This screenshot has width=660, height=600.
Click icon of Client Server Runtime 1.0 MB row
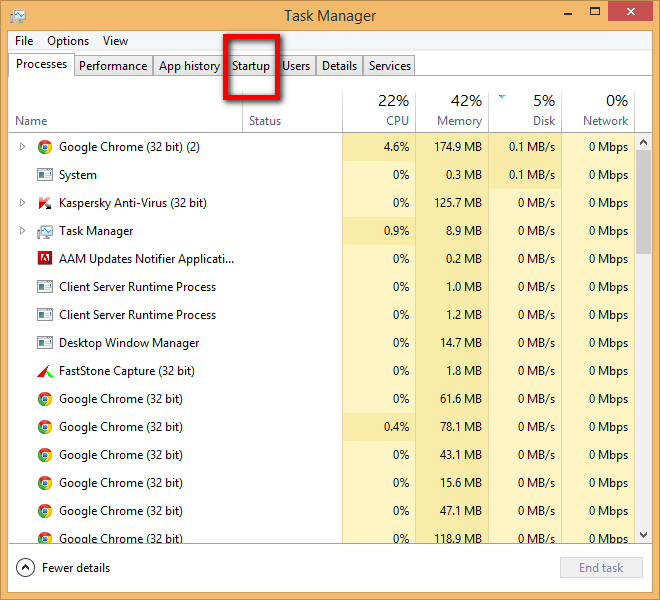tap(45, 287)
